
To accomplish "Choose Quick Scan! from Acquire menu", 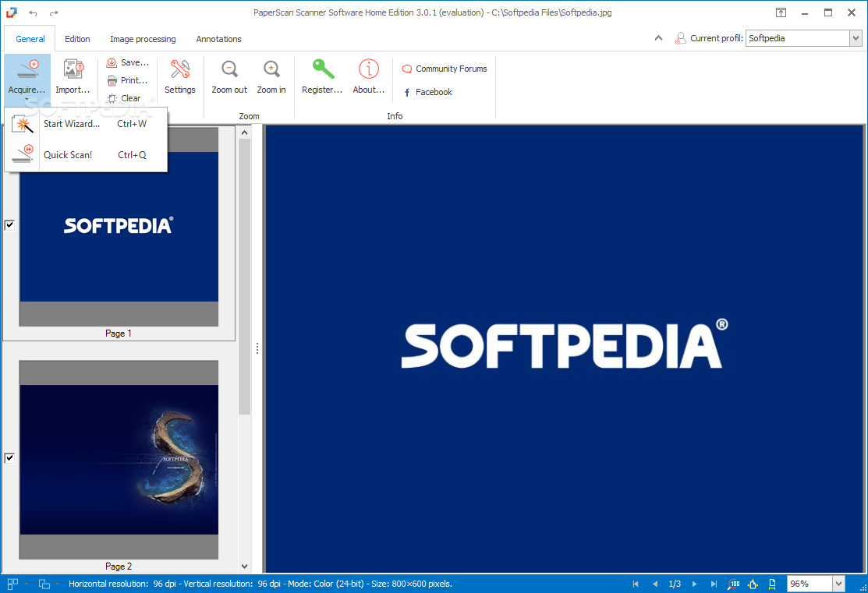I will point(86,155).
